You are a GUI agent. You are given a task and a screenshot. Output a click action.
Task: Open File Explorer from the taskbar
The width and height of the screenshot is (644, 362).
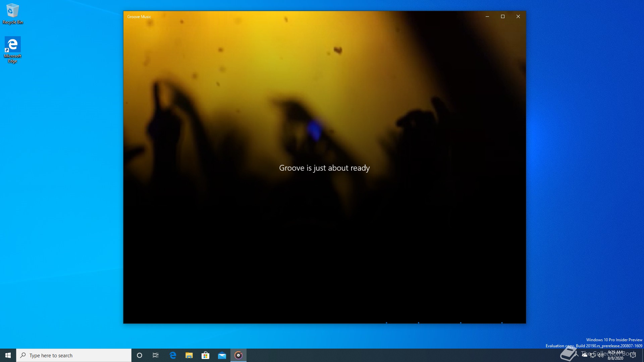click(189, 355)
